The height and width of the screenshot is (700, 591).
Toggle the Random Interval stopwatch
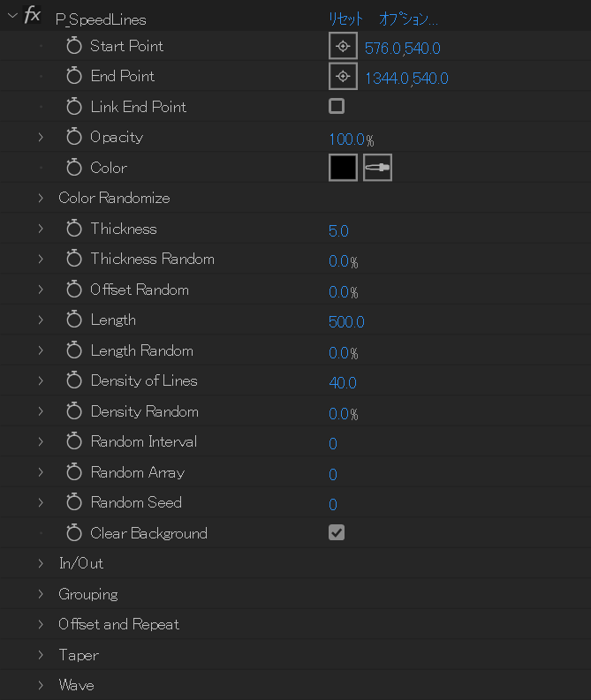click(x=74, y=441)
